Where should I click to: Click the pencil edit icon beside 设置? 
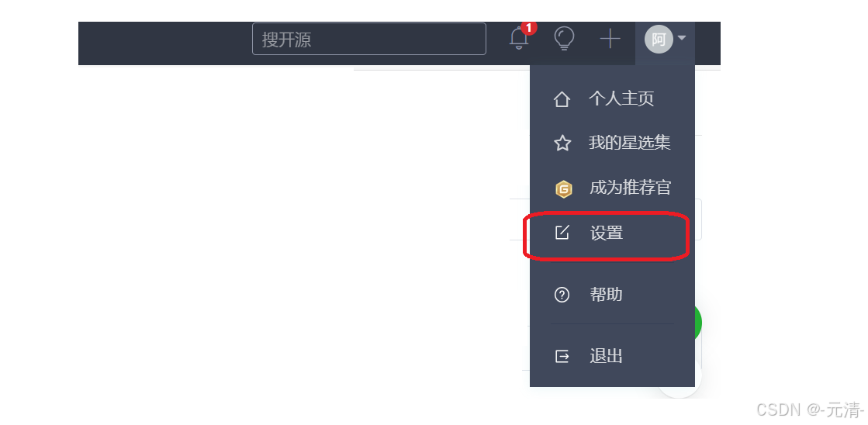pyautogui.click(x=562, y=233)
